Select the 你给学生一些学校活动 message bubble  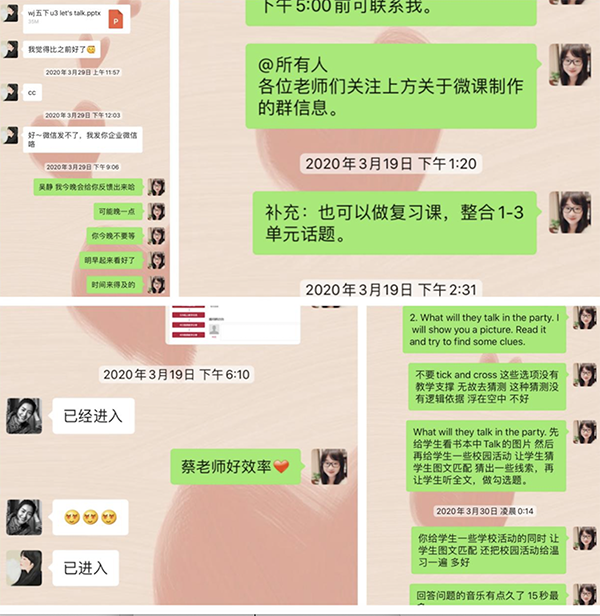(x=489, y=550)
